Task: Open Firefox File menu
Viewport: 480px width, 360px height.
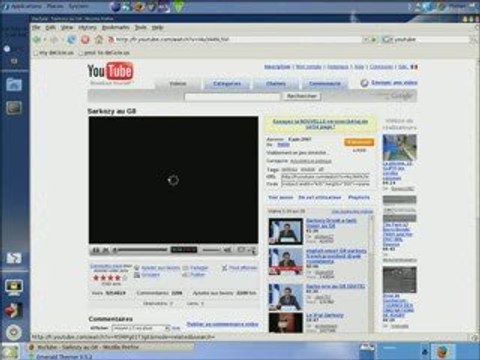Action: (x=36, y=27)
